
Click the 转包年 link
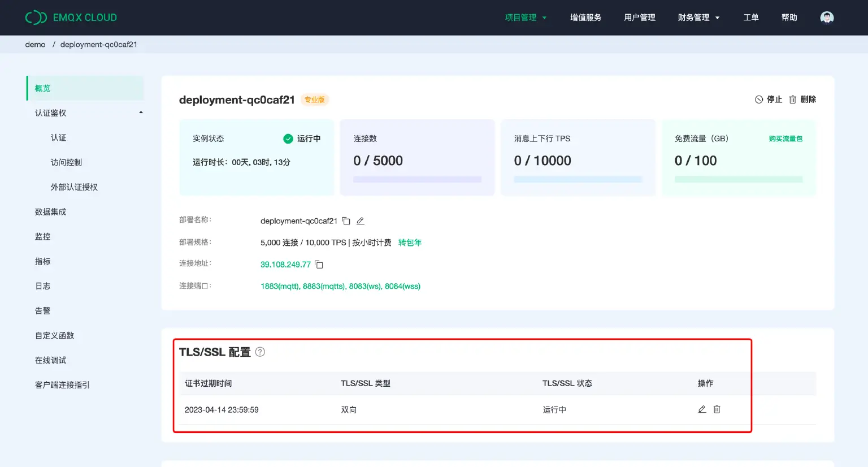(x=410, y=242)
